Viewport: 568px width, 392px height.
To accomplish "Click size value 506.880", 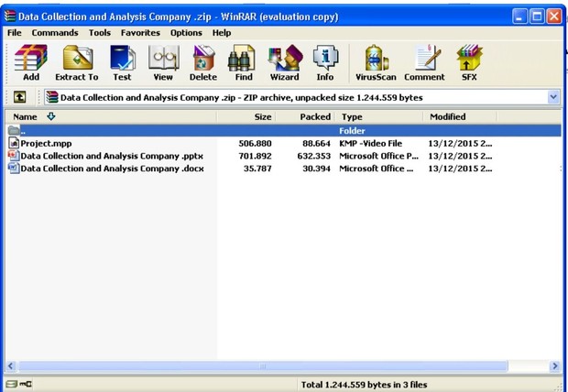I will click(255, 144).
